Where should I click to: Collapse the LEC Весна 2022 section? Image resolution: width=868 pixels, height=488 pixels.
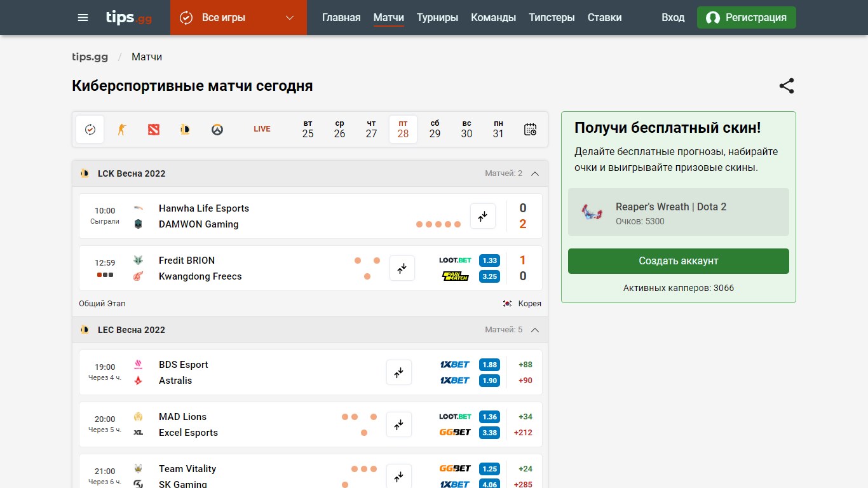(x=535, y=330)
